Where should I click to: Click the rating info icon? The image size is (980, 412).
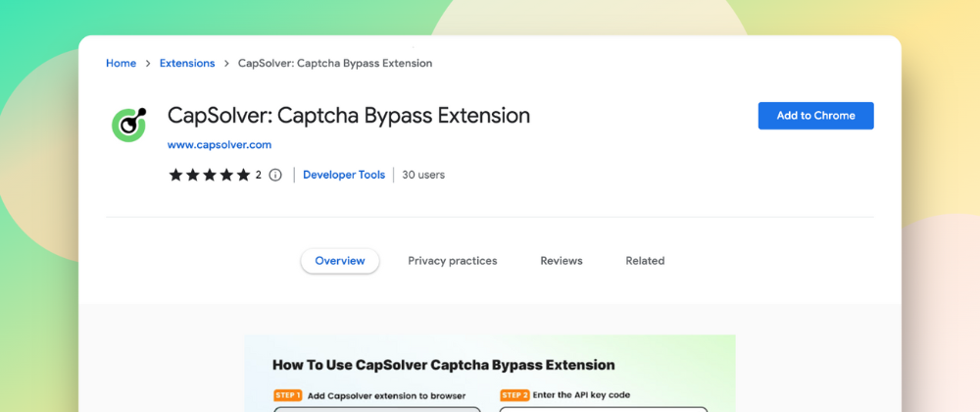pos(275,175)
